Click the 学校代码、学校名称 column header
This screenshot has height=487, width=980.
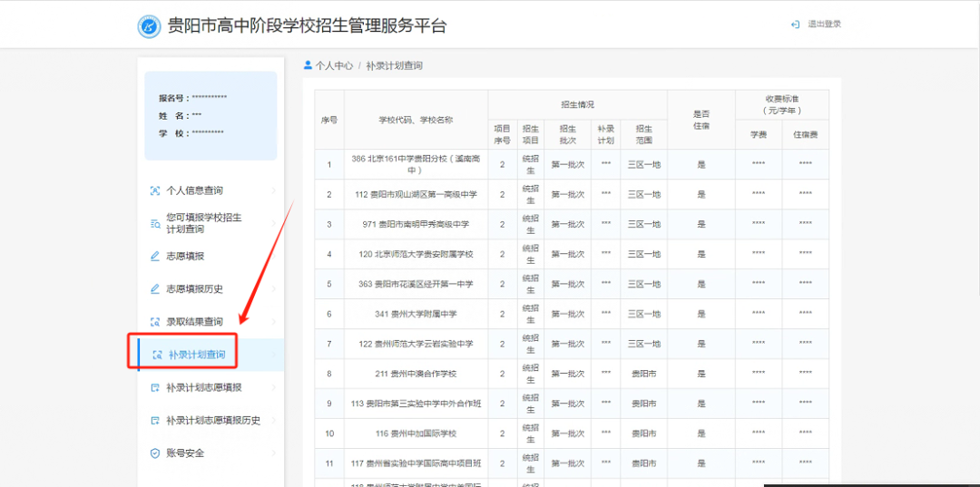point(416,119)
